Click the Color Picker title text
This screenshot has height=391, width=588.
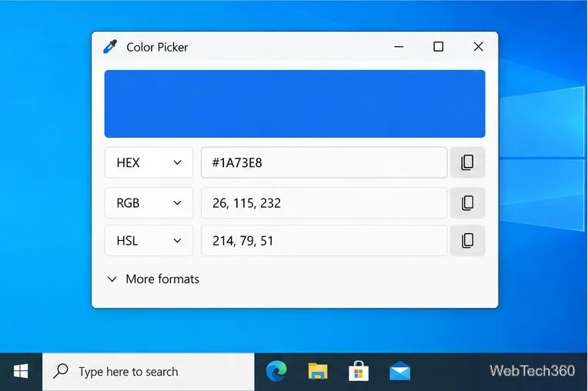(157, 47)
